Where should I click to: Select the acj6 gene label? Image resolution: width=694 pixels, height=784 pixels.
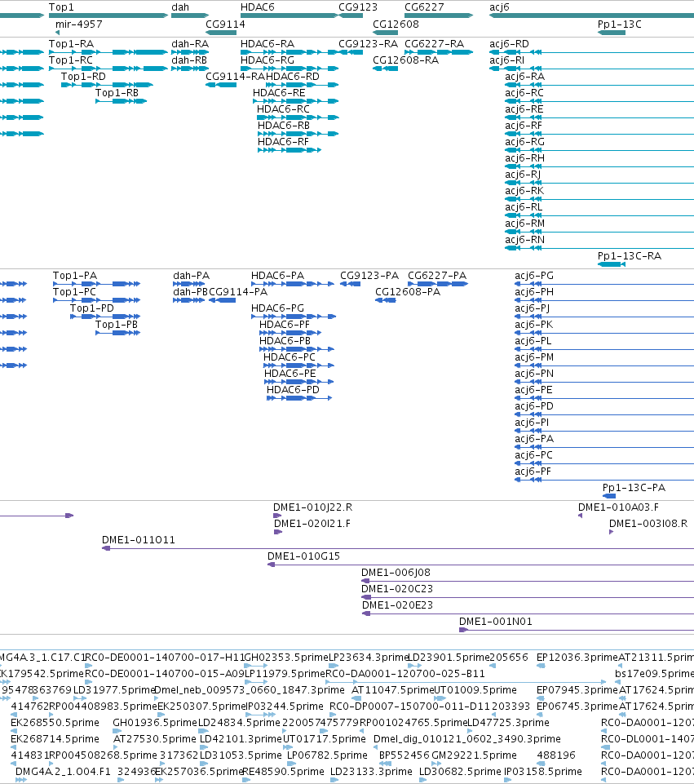point(499,7)
